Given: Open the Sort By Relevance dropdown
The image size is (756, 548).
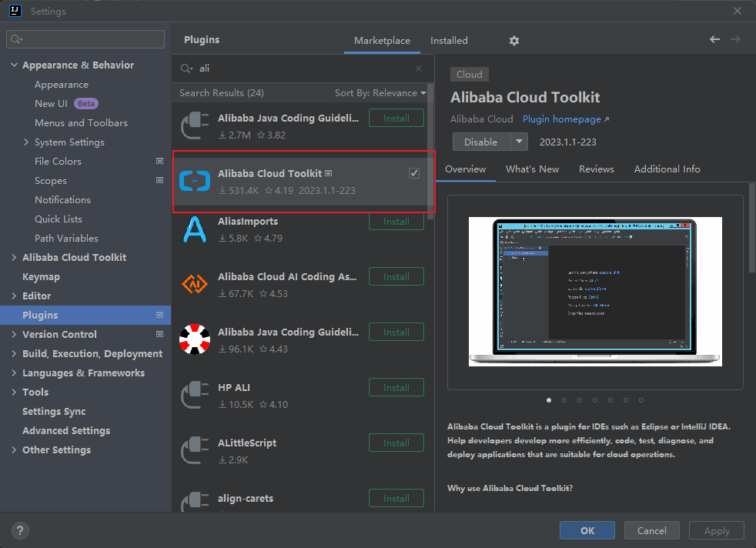Looking at the screenshot, I should point(380,93).
